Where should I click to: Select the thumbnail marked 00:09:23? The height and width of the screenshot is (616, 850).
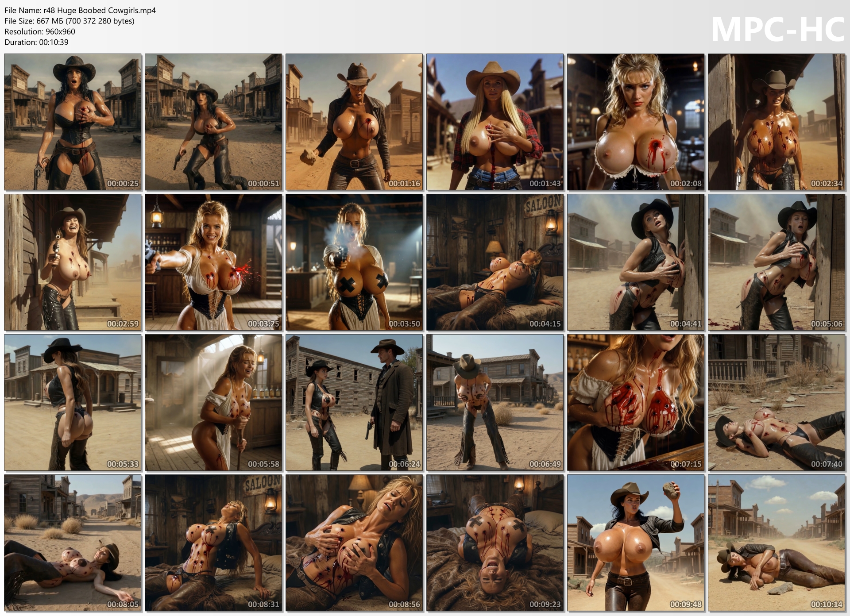coord(495,543)
